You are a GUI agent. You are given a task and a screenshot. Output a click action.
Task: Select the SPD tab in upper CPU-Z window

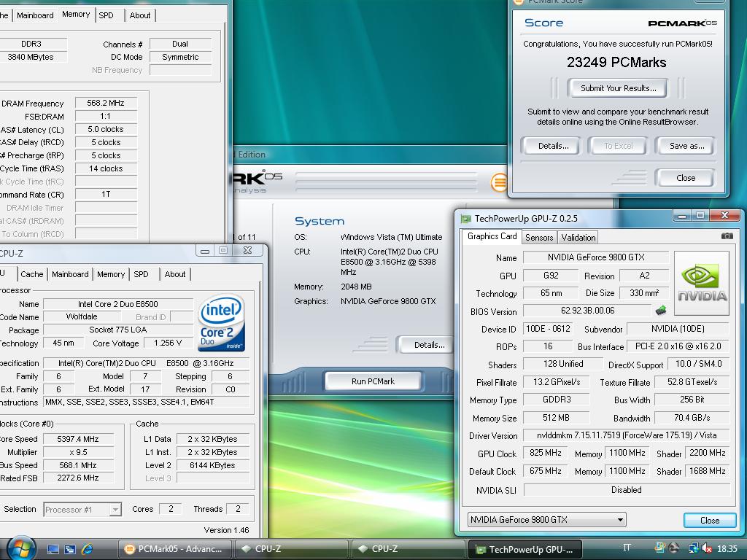107,15
